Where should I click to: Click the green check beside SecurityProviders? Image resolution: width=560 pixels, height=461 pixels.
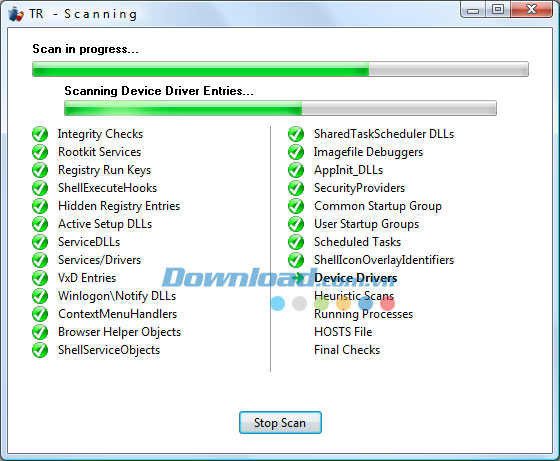coord(296,188)
